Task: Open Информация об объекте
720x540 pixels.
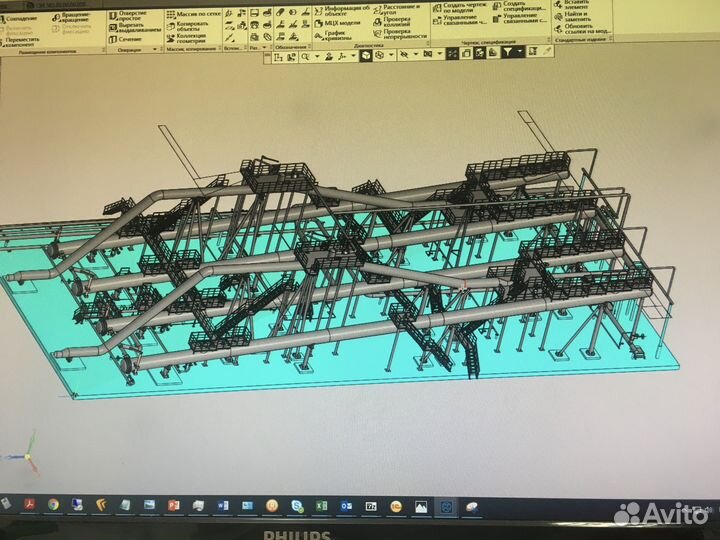Action: click(x=342, y=11)
